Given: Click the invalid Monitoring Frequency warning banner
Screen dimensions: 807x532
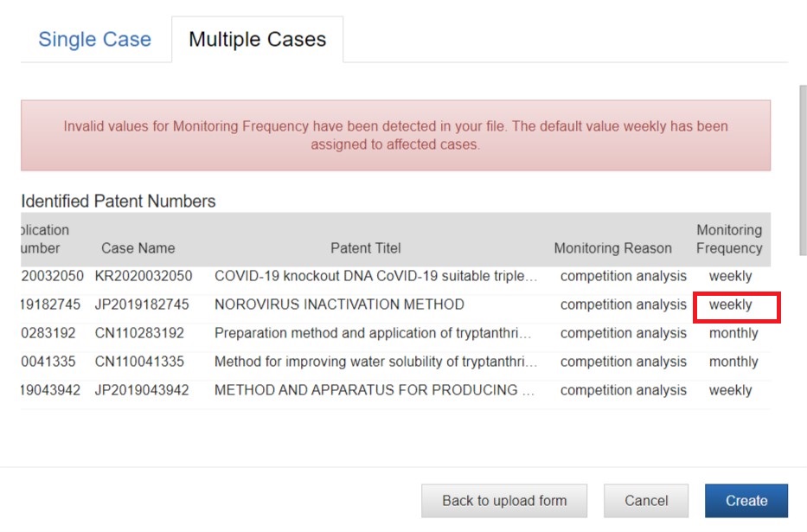Looking at the screenshot, I should click(x=396, y=135).
